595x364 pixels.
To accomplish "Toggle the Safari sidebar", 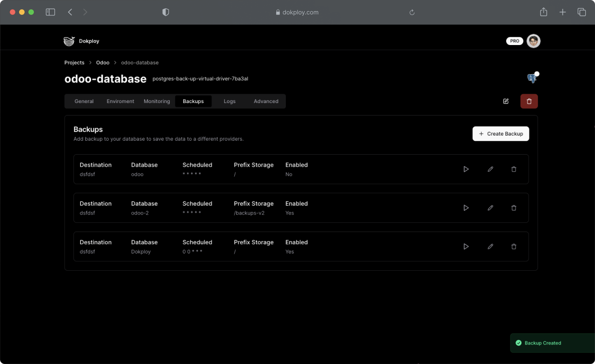I will pyautogui.click(x=50, y=13).
